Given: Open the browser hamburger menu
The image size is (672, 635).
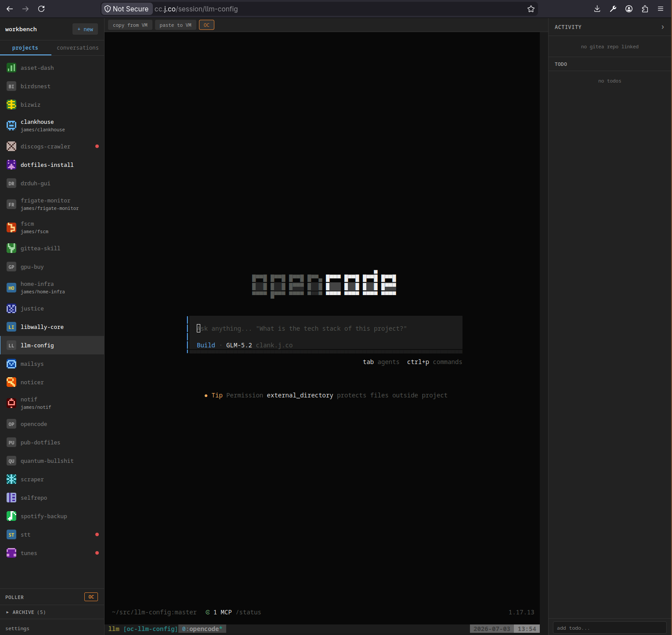Looking at the screenshot, I should tap(661, 9).
